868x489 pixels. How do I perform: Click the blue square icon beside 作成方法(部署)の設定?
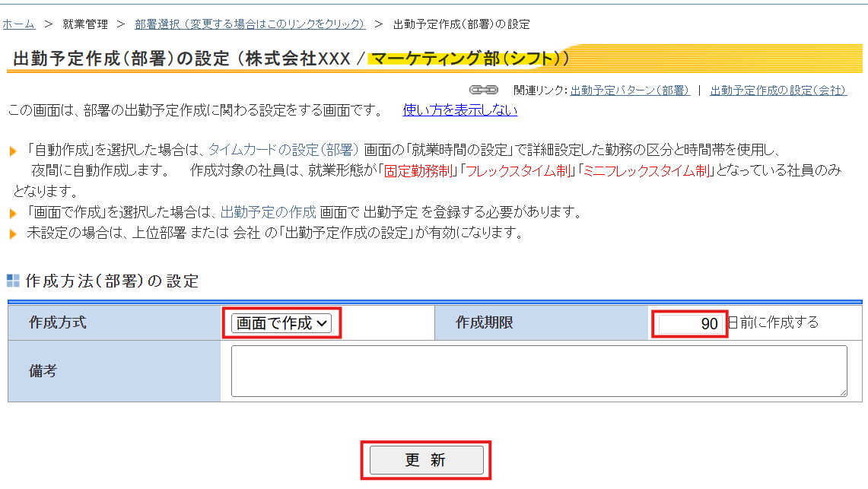(13, 281)
